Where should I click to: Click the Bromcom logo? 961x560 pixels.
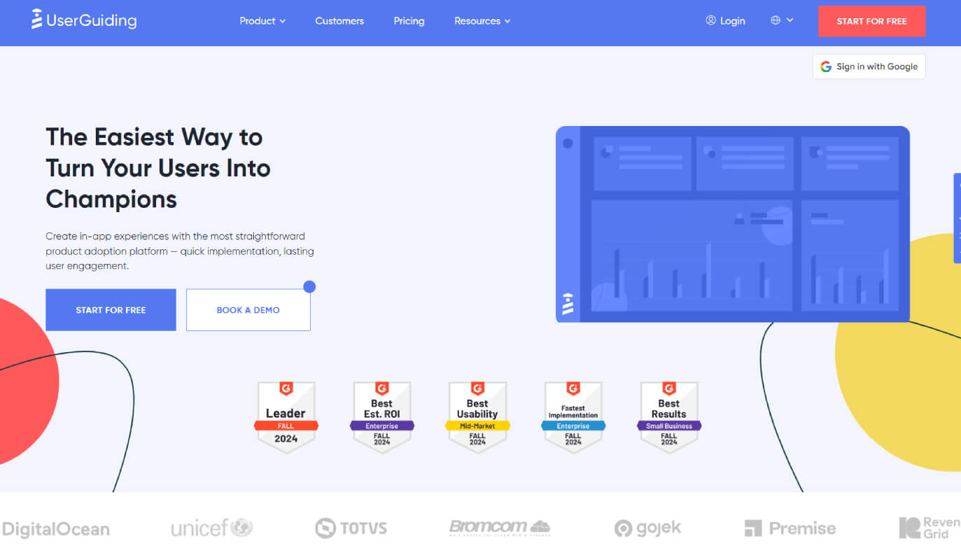pos(500,528)
